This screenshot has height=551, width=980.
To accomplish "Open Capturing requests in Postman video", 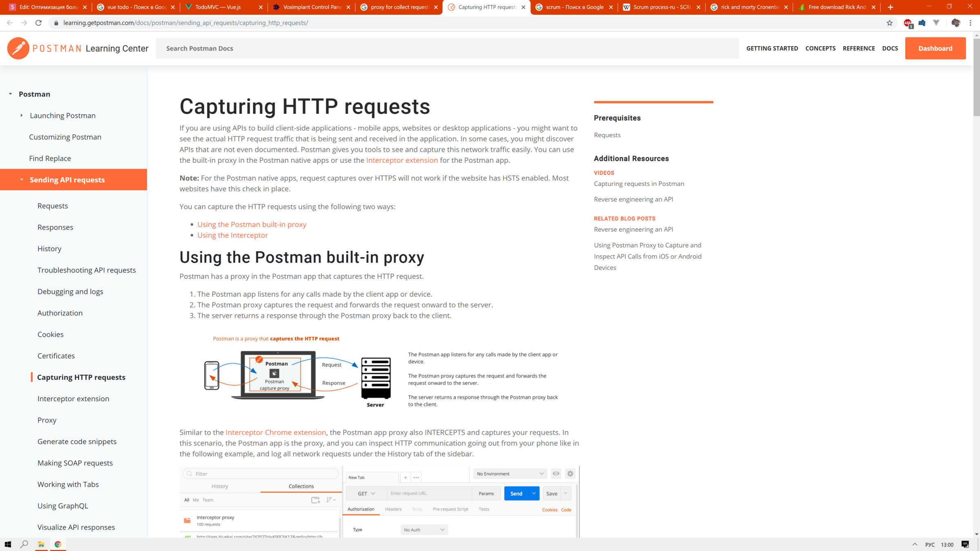I will pyautogui.click(x=639, y=184).
